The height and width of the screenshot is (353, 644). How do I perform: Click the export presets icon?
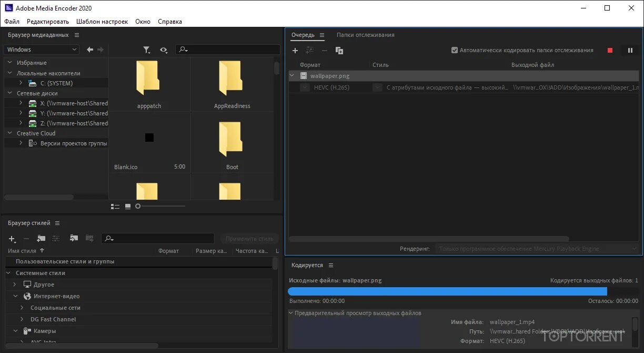pyautogui.click(x=89, y=238)
